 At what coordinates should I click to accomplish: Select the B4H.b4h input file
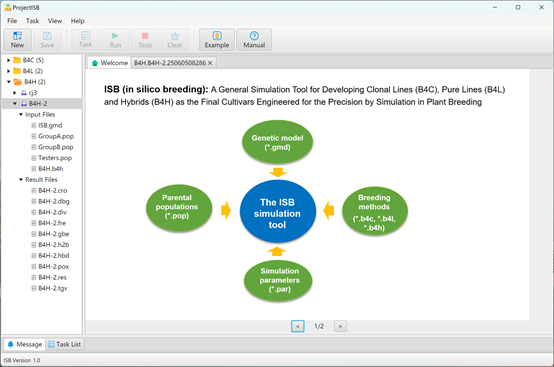pos(51,169)
